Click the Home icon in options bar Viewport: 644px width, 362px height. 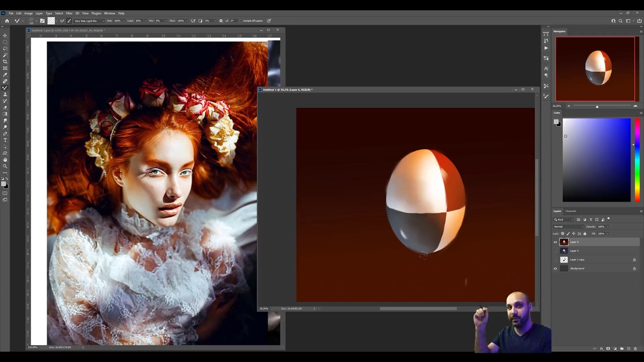click(x=7, y=21)
